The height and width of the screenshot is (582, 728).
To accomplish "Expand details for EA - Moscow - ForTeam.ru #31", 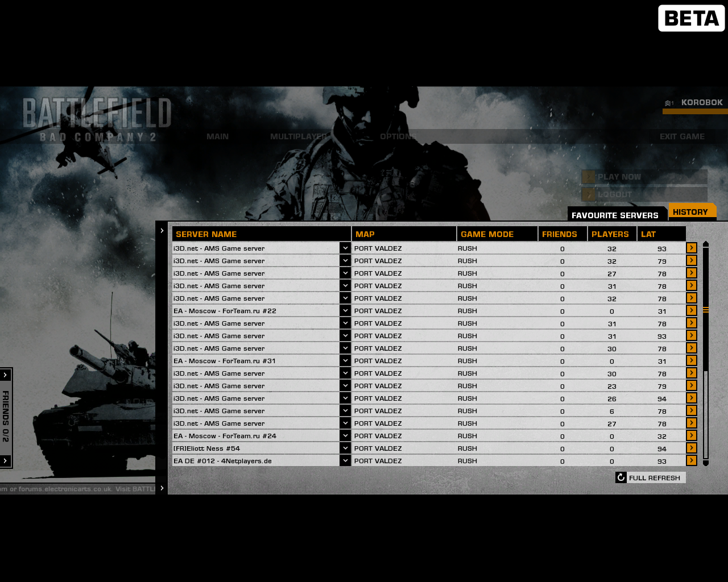I will [345, 360].
